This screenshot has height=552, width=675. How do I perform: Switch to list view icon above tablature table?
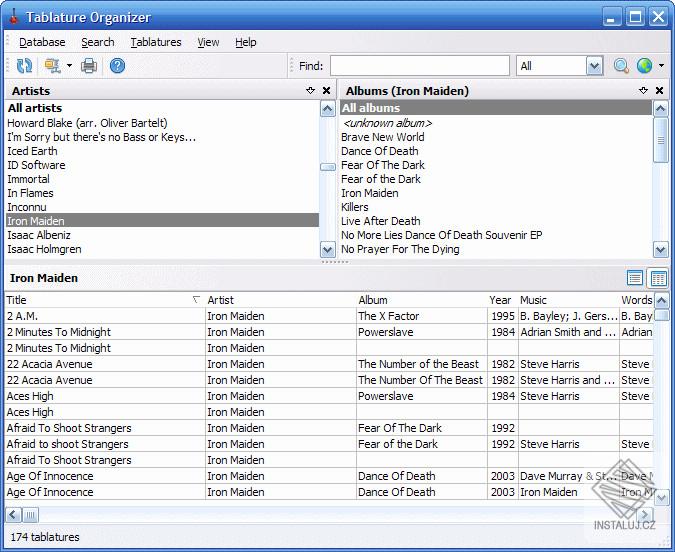pyautogui.click(x=635, y=278)
